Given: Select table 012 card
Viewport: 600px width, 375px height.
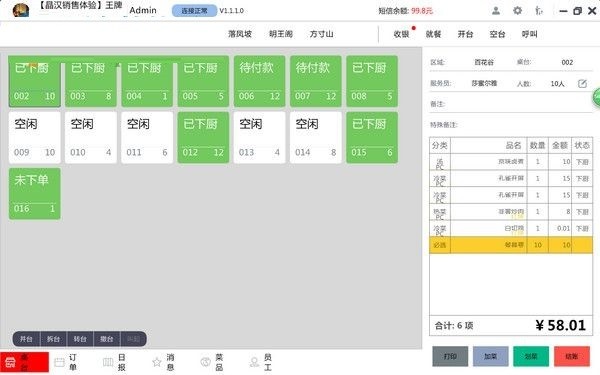Looking at the screenshot, I should pos(203,138).
